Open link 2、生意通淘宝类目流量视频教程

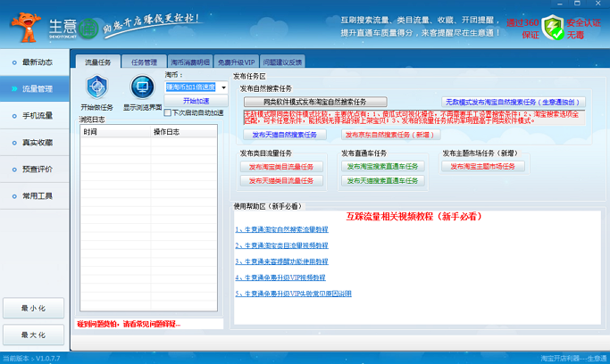click(x=281, y=245)
